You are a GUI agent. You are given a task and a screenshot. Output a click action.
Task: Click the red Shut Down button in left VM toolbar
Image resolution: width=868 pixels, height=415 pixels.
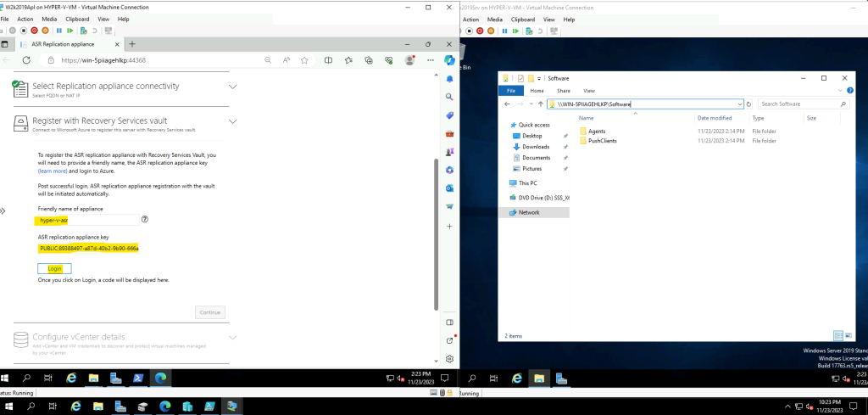pyautogui.click(x=34, y=31)
